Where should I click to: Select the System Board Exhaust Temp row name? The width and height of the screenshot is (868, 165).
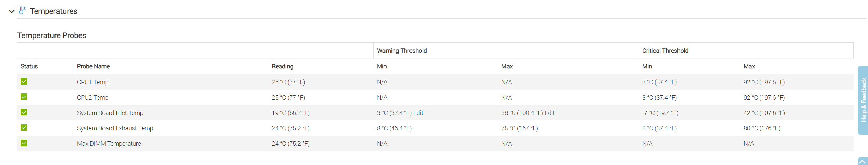point(115,128)
